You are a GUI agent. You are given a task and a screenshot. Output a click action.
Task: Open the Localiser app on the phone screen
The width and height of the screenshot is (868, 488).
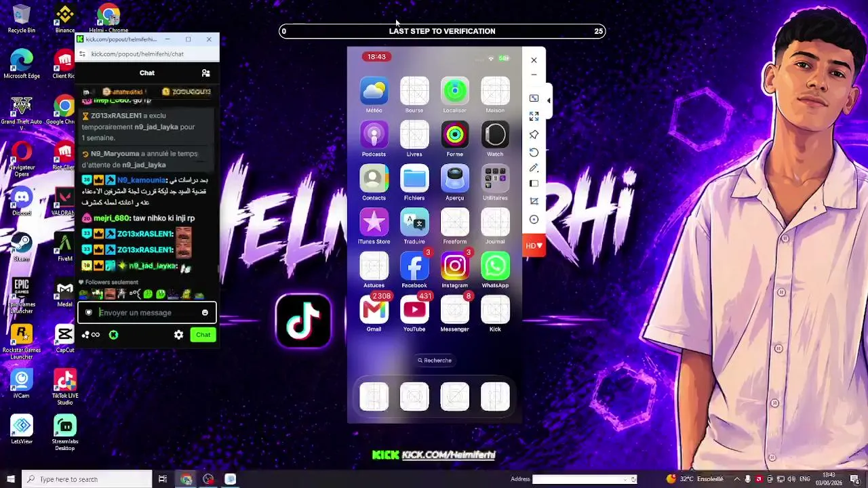point(454,91)
